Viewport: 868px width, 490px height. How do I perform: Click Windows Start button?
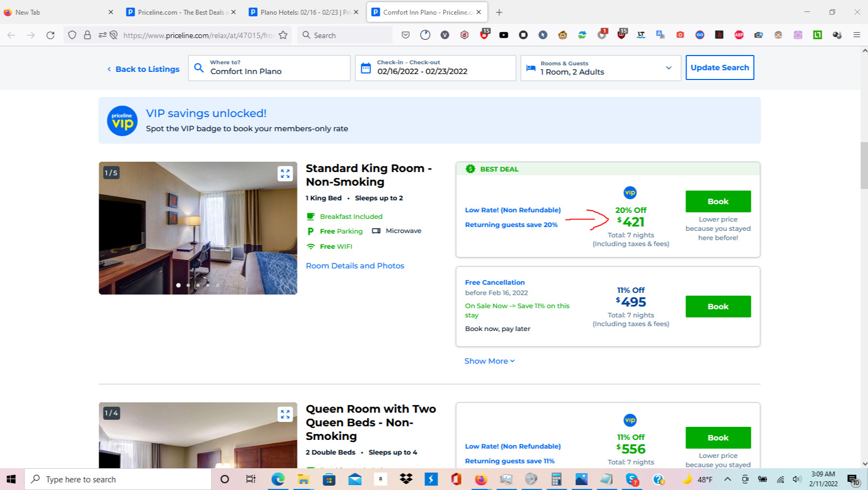(11, 479)
